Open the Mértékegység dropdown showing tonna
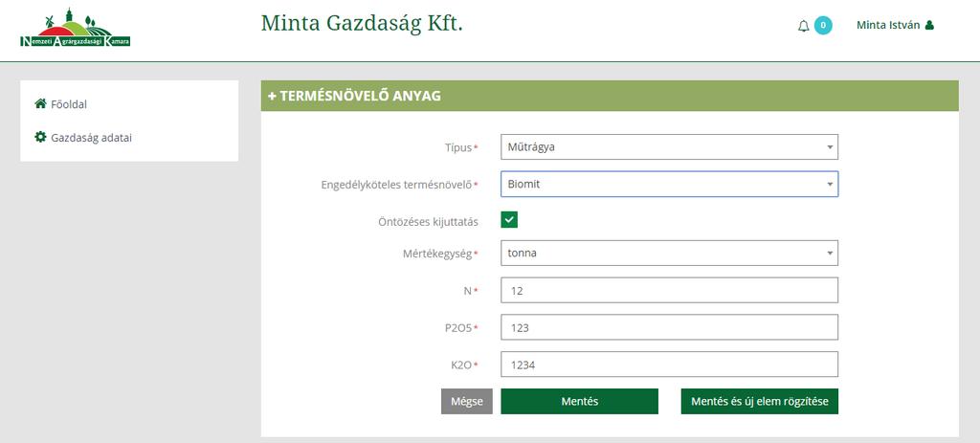This screenshot has width=980, height=443. click(x=669, y=253)
